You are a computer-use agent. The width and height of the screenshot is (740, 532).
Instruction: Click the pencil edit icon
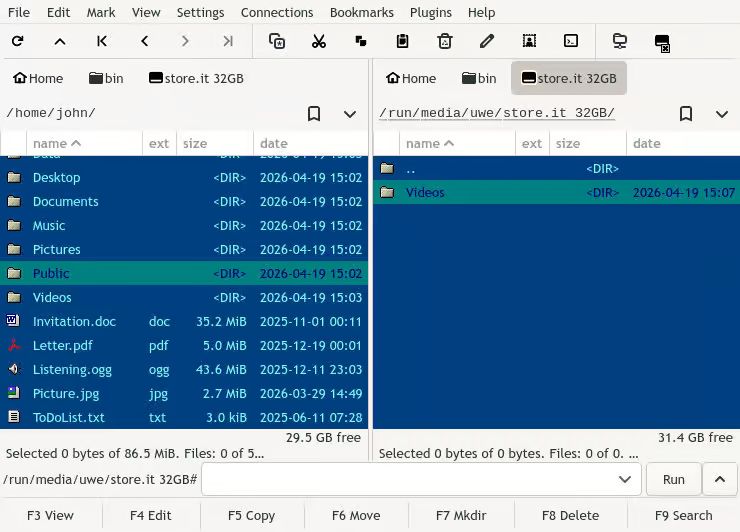tap(487, 41)
